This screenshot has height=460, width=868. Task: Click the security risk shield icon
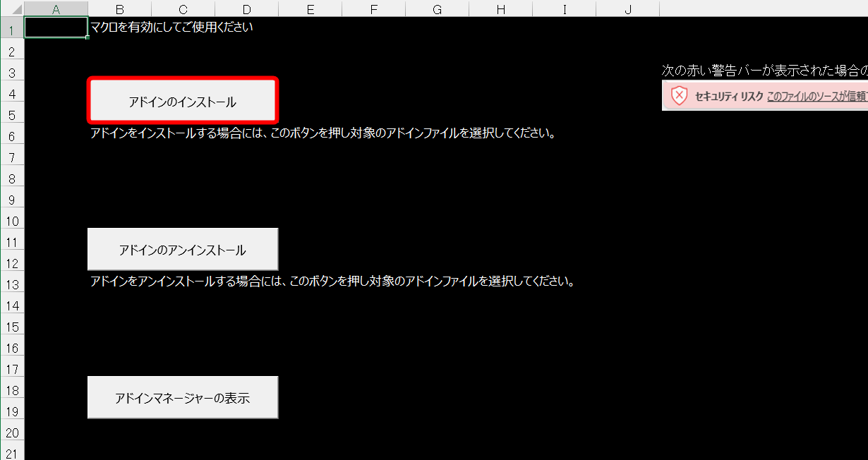(679, 96)
